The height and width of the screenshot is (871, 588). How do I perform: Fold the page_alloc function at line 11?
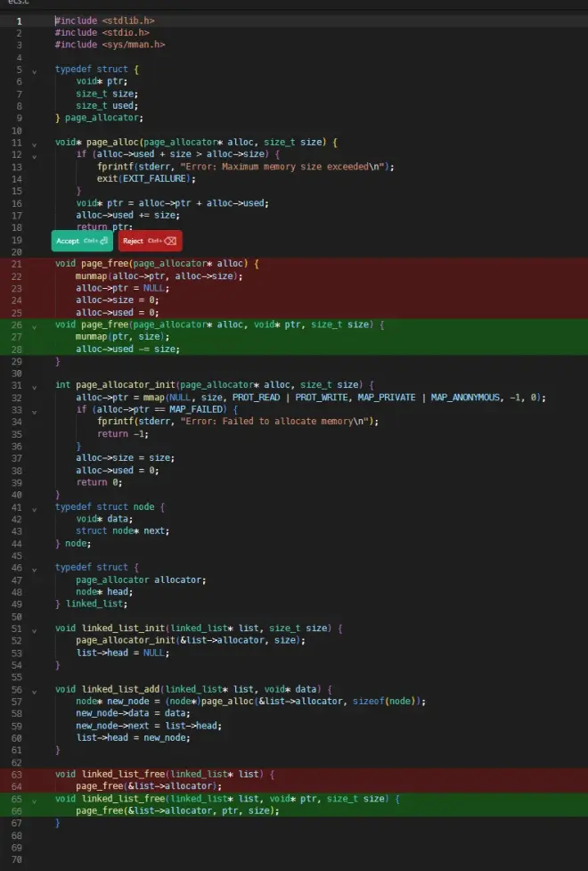click(x=35, y=143)
